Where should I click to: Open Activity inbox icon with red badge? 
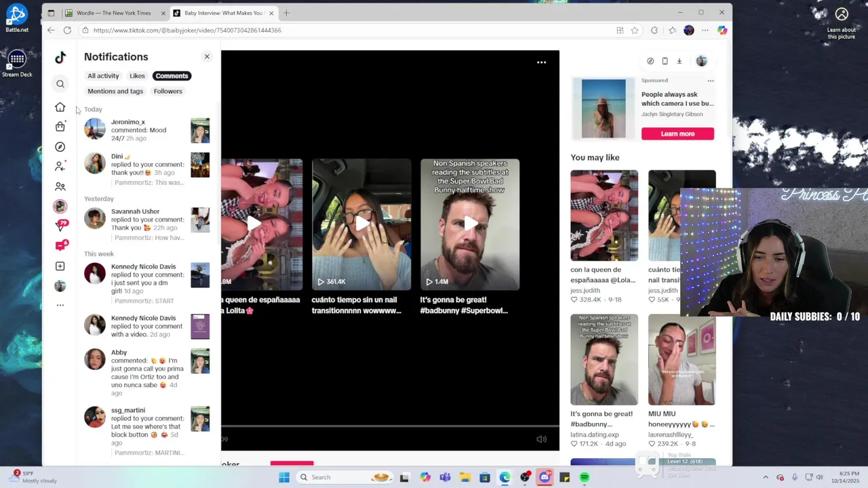click(60, 245)
